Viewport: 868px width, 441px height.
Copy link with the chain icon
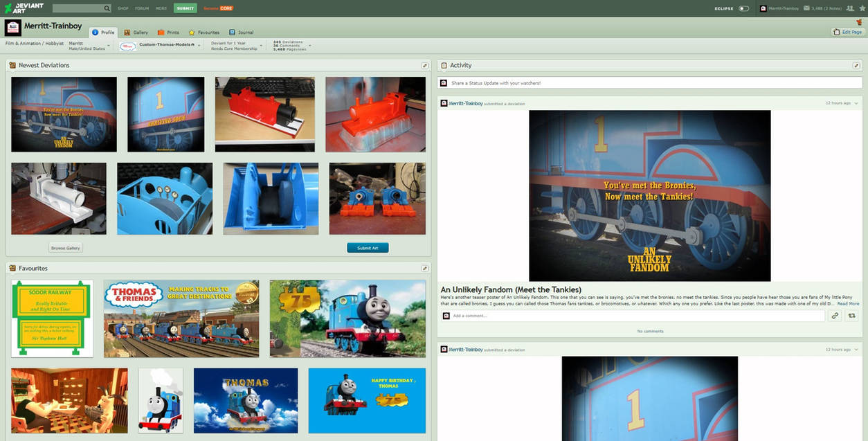(835, 316)
